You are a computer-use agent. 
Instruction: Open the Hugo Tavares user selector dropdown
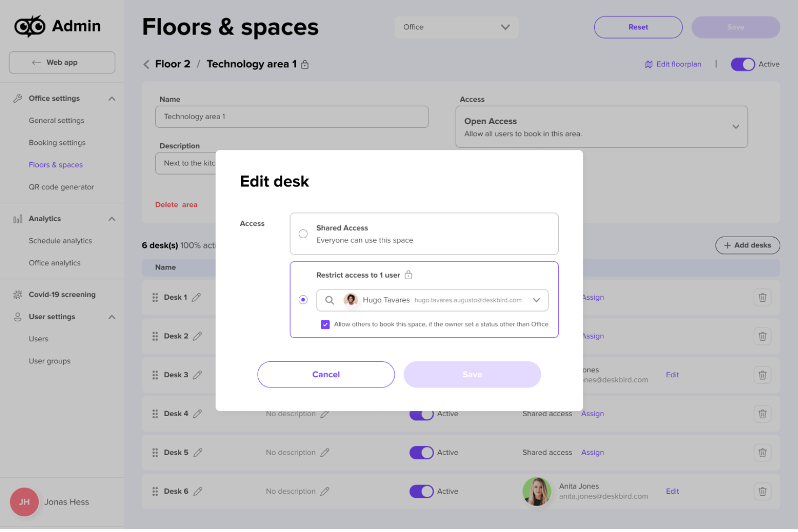pos(536,300)
